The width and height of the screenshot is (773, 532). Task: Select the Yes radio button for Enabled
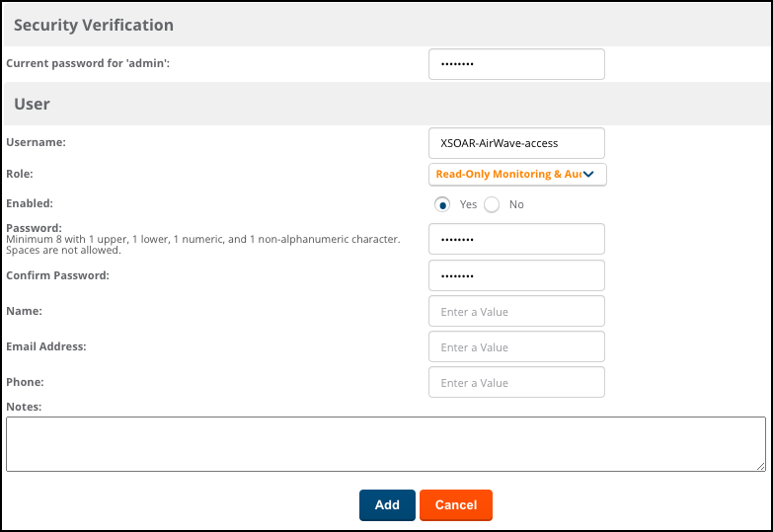pos(443,204)
